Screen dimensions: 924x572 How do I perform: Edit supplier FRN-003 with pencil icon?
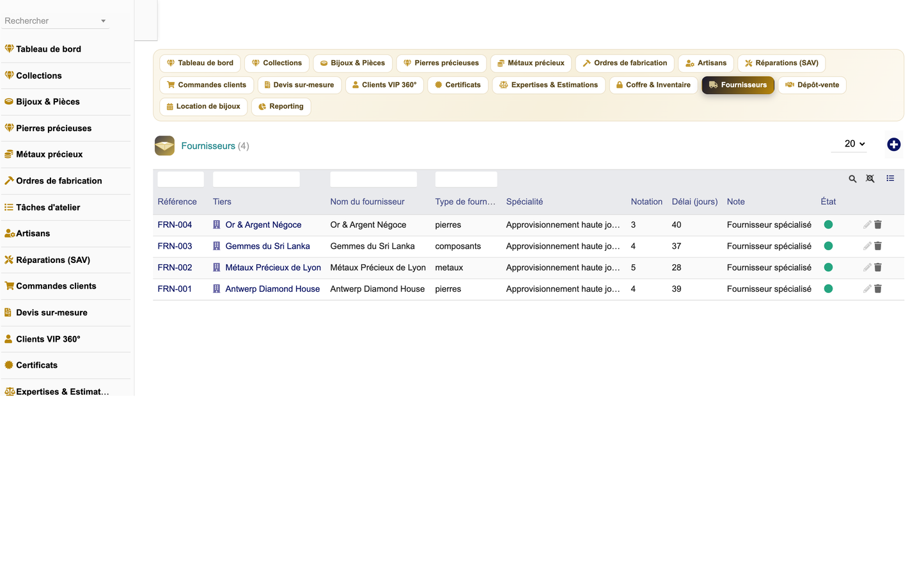(x=867, y=246)
